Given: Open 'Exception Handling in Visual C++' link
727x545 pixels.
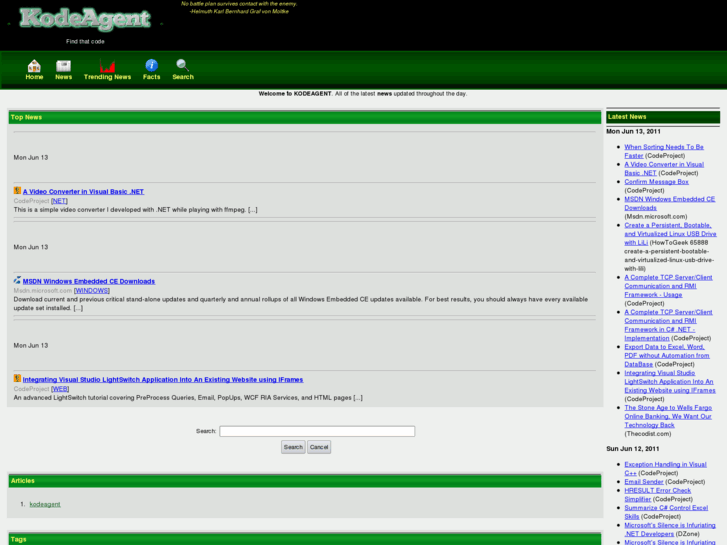Looking at the screenshot, I should 665,468.
